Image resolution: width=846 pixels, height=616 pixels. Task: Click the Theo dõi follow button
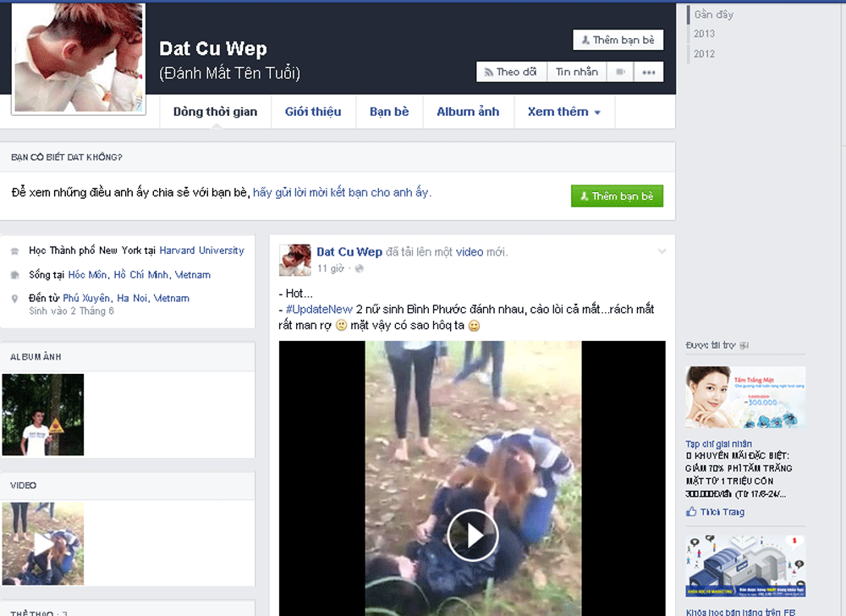point(511,73)
